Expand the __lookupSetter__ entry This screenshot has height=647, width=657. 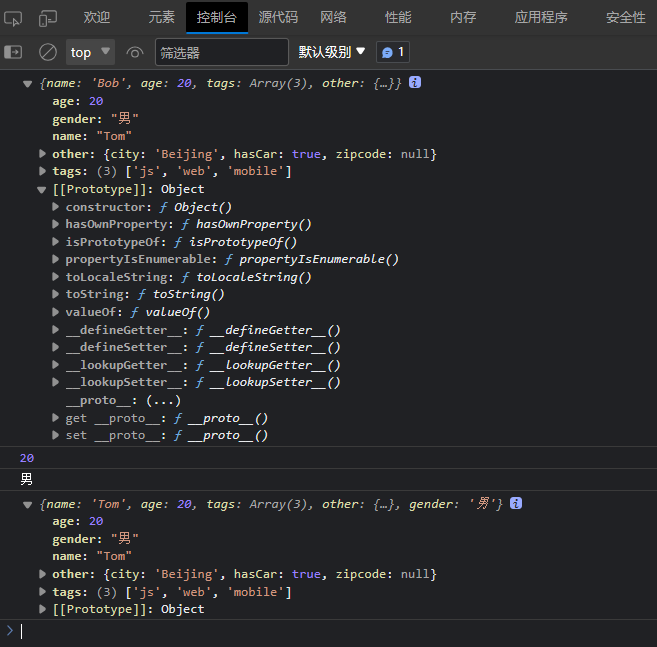pos(55,382)
